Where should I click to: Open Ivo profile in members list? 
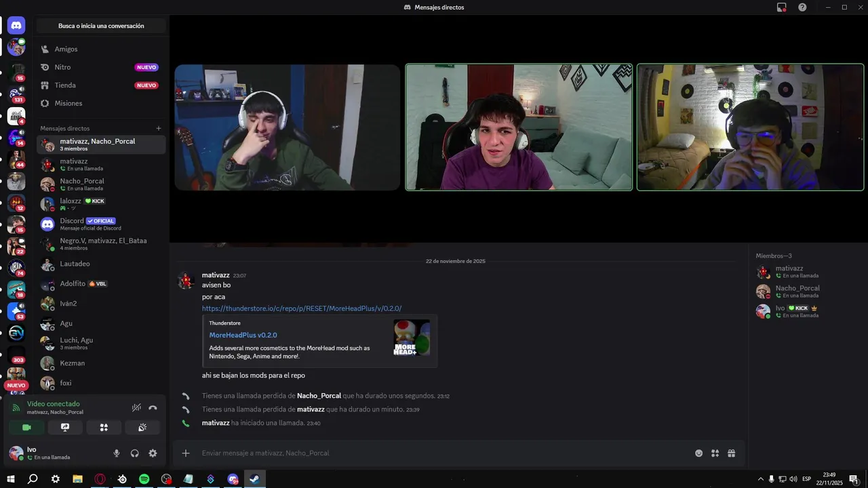coord(806,311)
